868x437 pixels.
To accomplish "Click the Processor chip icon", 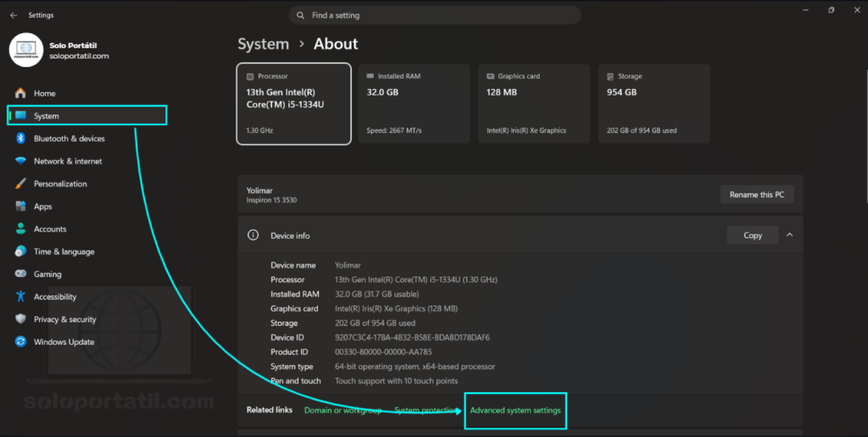I will point(250,76).
